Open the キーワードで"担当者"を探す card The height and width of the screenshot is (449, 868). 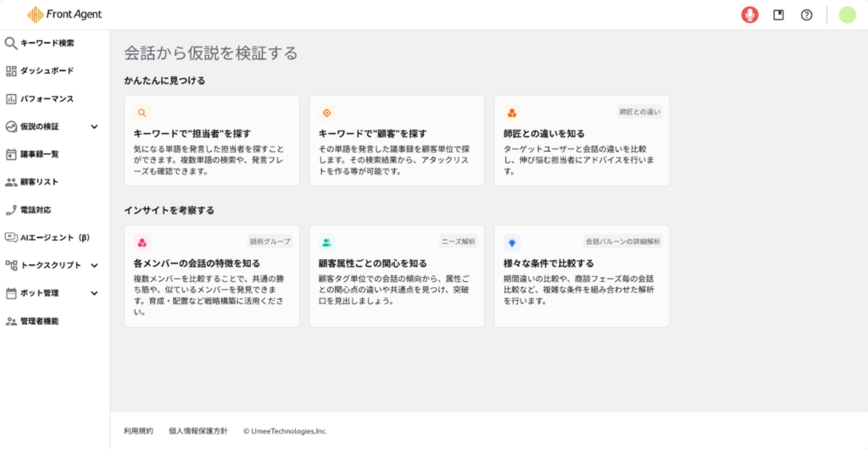212,141
